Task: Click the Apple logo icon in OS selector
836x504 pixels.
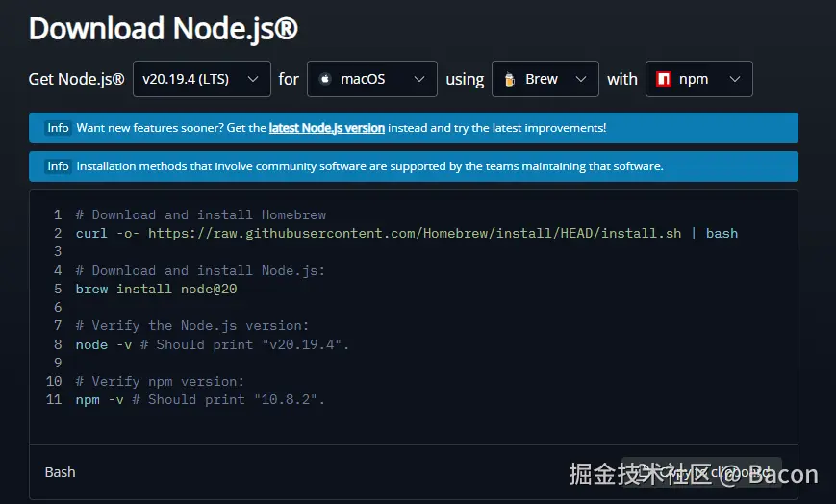Action: pyautogui.click(x=325, y=79)
